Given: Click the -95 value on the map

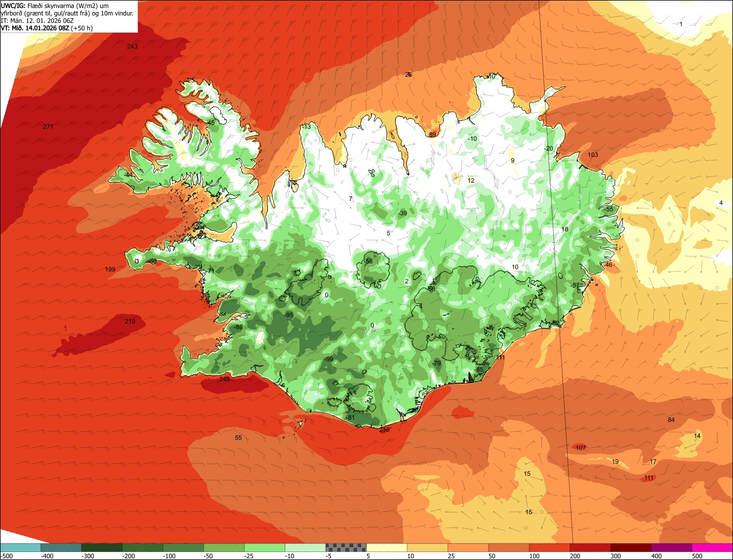Looking at the screenshot, I should click(288, 316).
